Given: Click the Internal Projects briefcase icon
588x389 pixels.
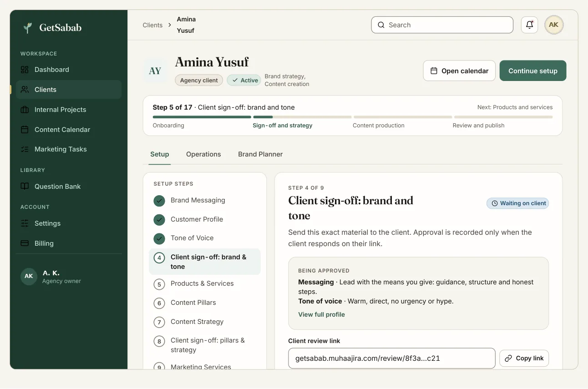Looking at the screenshot, I should click(x=25, y=110).
